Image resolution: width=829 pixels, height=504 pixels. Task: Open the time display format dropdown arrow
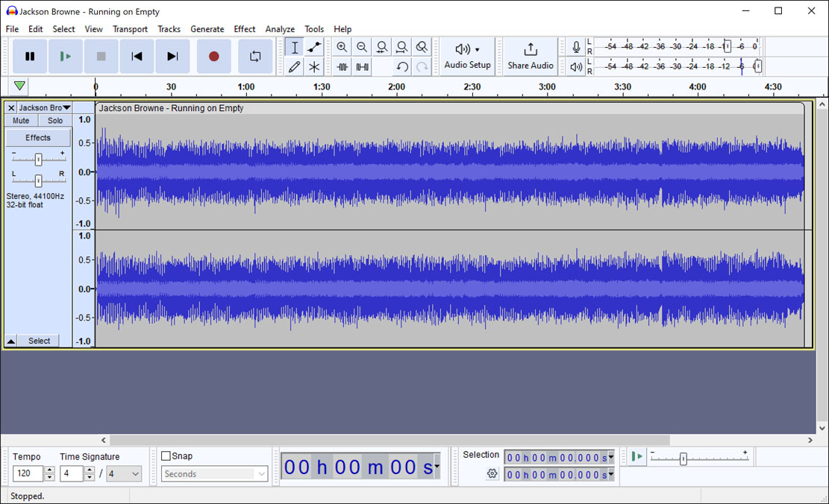click(437, 467)
